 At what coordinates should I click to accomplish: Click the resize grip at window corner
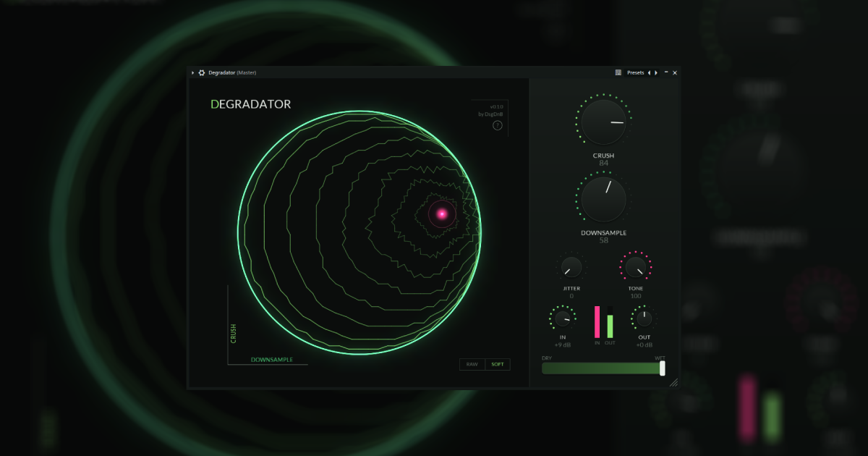[x=673, y=382]
